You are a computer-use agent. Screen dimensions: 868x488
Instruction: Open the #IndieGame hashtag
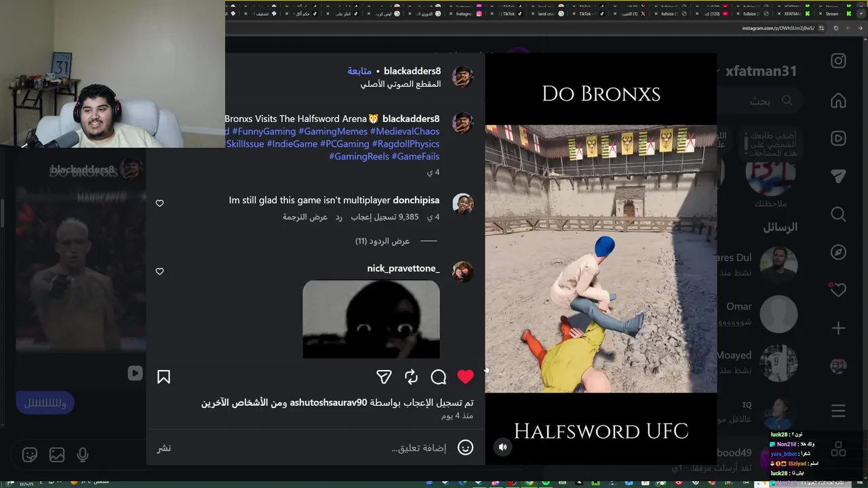point(292,144)
